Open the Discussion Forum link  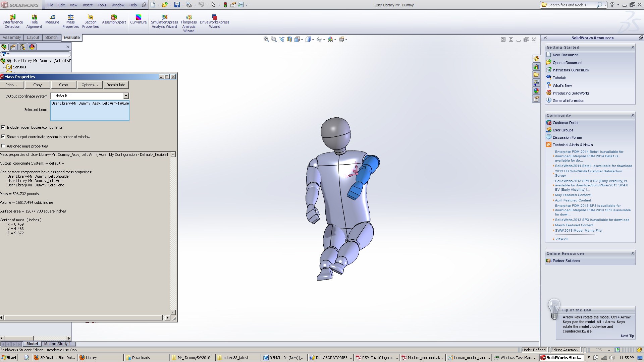click(x=567, y=137)
